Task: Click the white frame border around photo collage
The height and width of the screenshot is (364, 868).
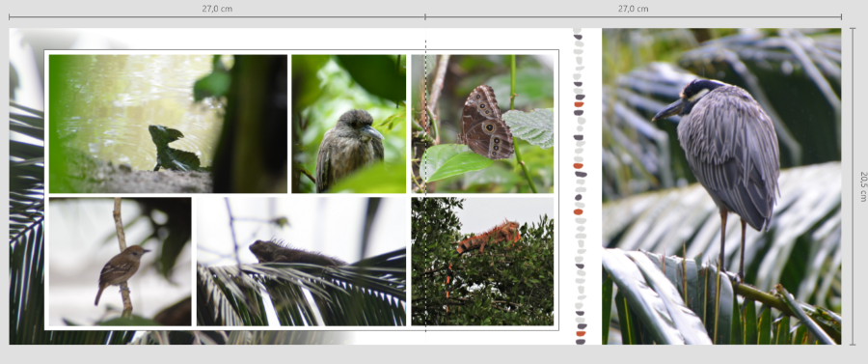Action: point(302,51)
